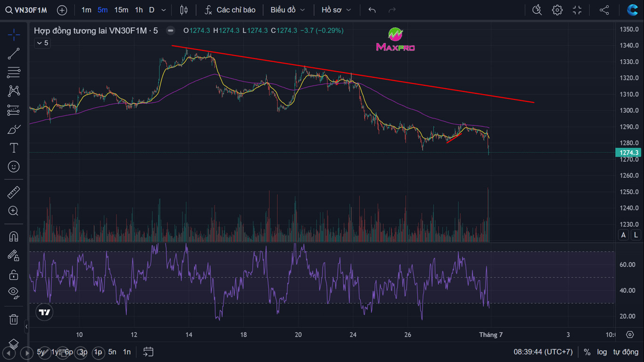Open the emoji and icons tool
This screenshot has width=644, height=362.
coord(14,167)
